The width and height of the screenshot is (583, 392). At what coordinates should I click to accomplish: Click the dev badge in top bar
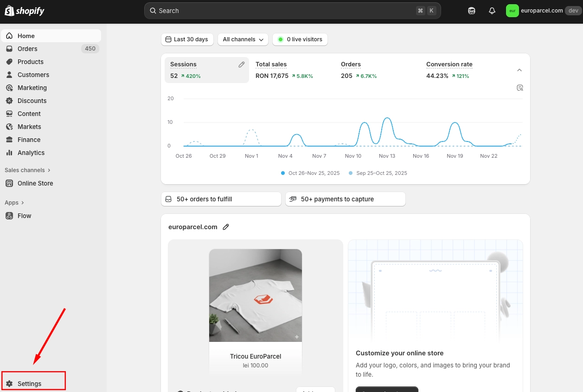point(573,11)
